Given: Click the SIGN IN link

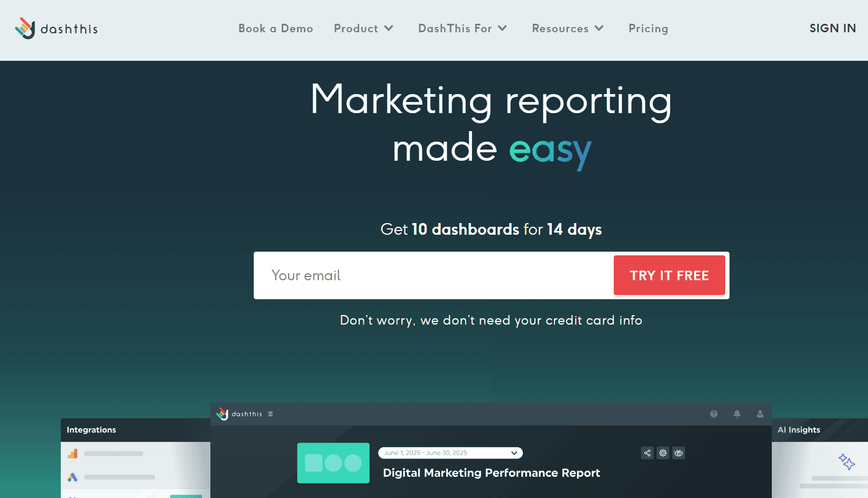Looking at the screenshot, I should 832,29.
